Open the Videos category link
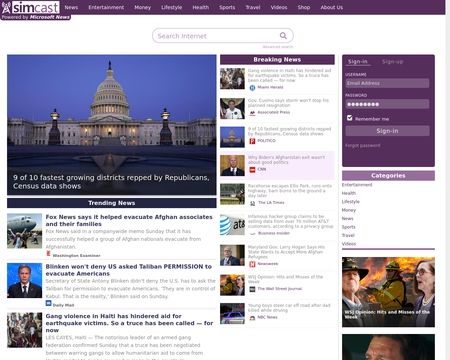The width and height of the screenshot is (450, 360). tap(349, 244)
